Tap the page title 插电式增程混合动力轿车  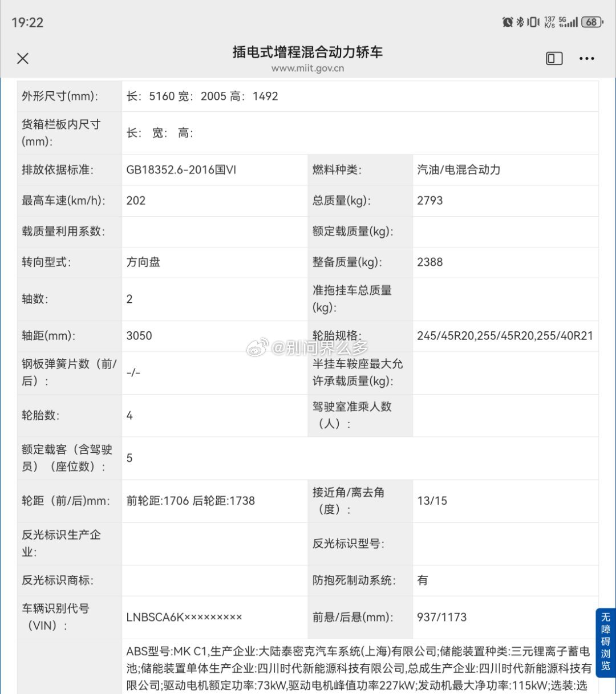[307, 52]
